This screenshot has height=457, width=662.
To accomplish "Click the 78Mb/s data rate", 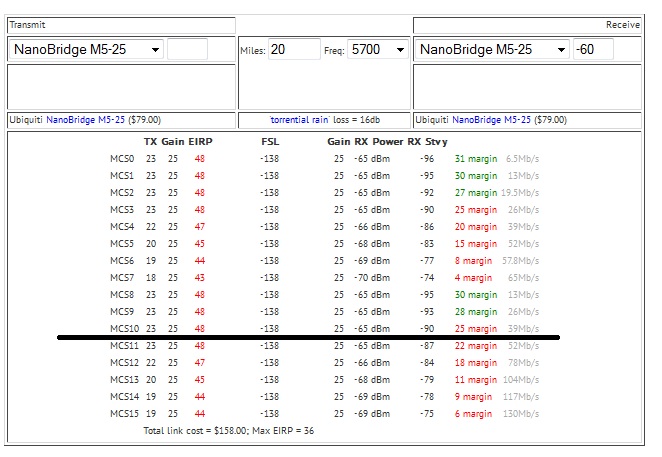I will pyautogui.click(x=524, y=363).
